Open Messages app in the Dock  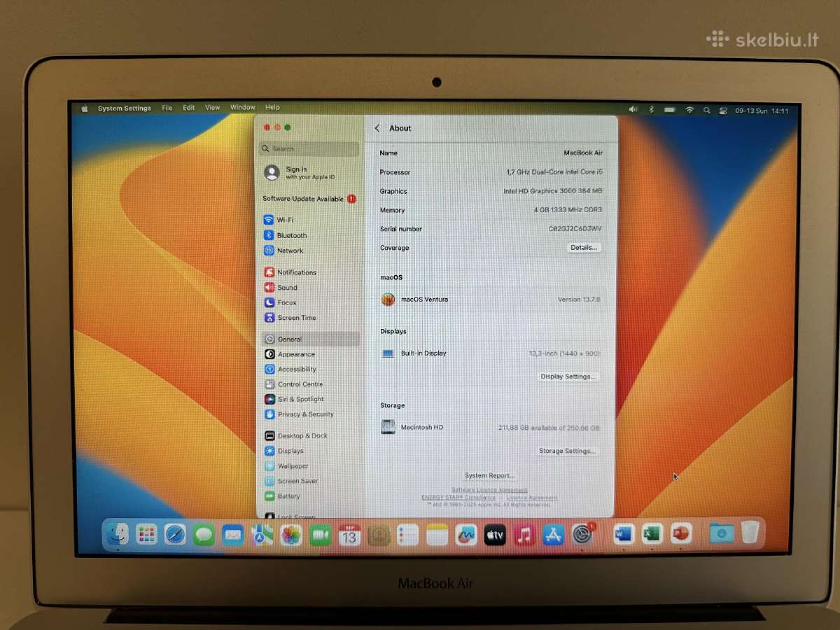(204, 535)
